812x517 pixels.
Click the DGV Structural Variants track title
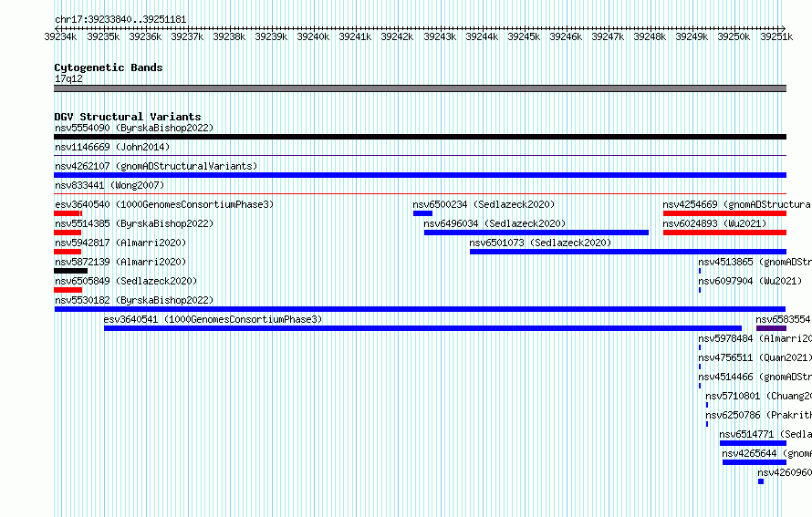click(128, 117)
